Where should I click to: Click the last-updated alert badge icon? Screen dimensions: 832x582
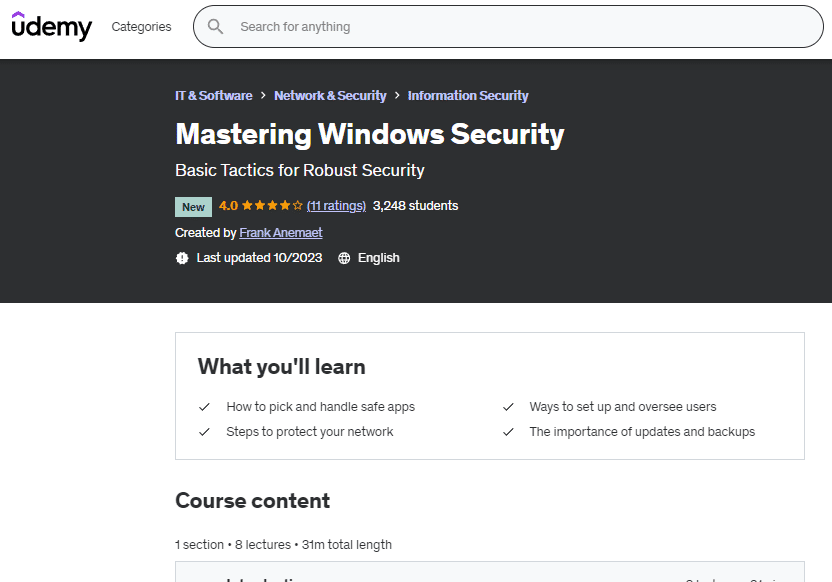[182, 258]
